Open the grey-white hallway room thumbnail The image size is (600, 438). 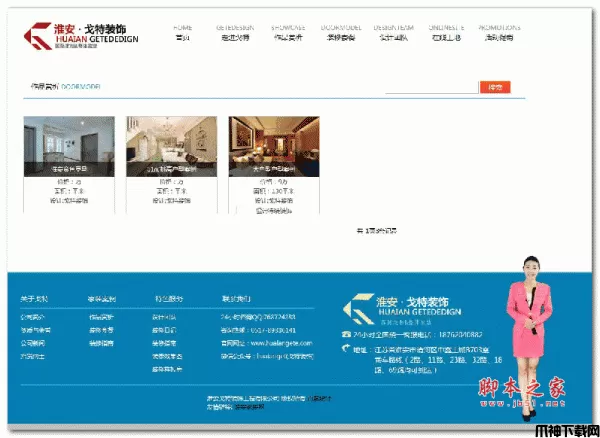pyautogui.click(x=69, y=147)
